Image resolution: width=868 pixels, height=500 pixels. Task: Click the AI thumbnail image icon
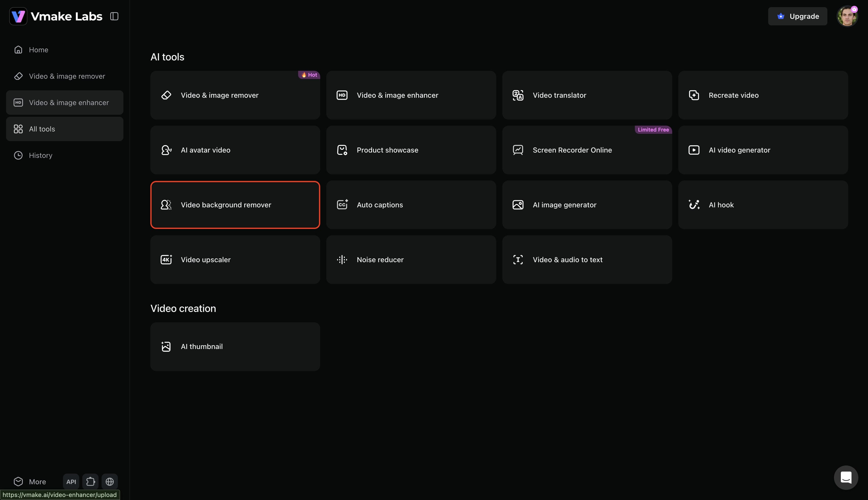click(166, 346)
